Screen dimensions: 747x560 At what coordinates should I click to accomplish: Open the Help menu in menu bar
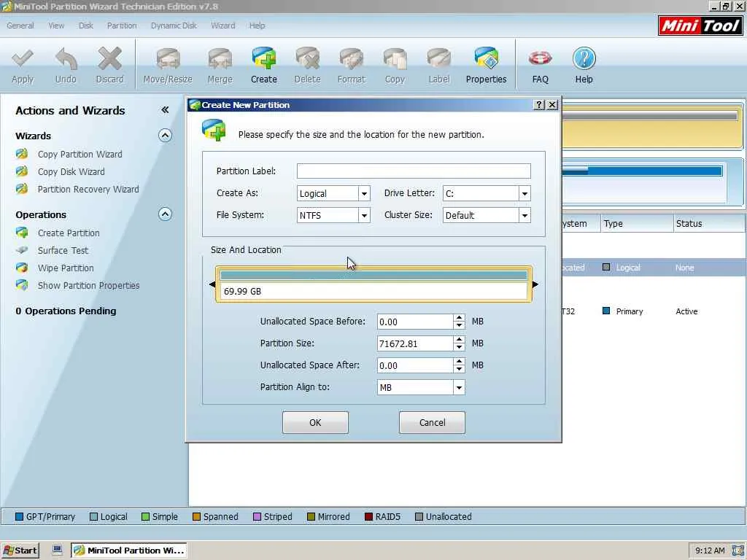pos(258,26)
